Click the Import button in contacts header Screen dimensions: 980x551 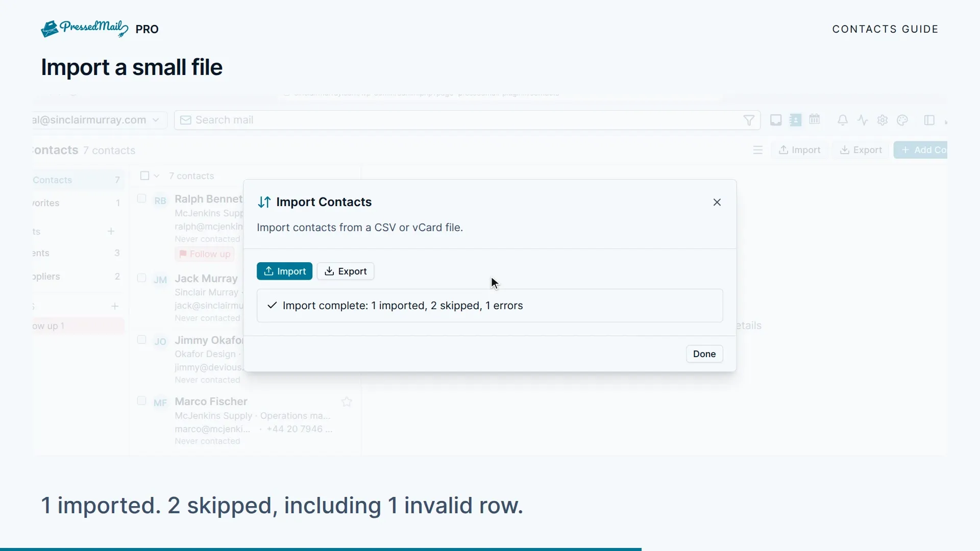[799, 150]
